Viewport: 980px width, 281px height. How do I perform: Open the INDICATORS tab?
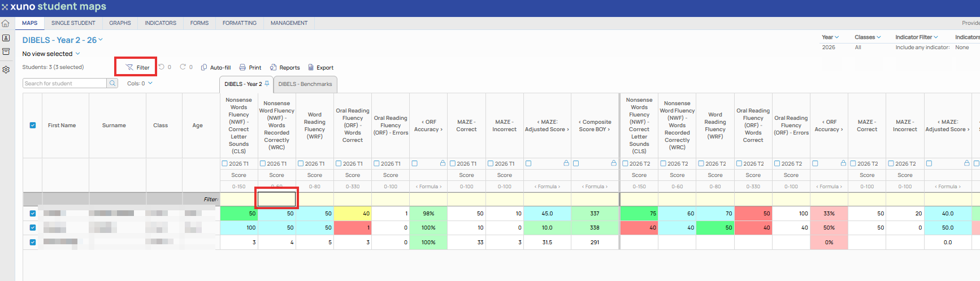161,23
